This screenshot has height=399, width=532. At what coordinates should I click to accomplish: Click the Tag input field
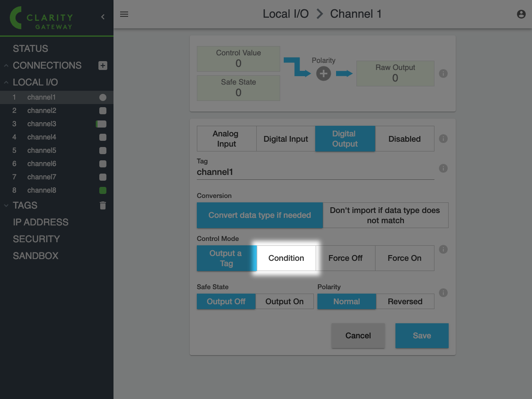coord(315,172)
